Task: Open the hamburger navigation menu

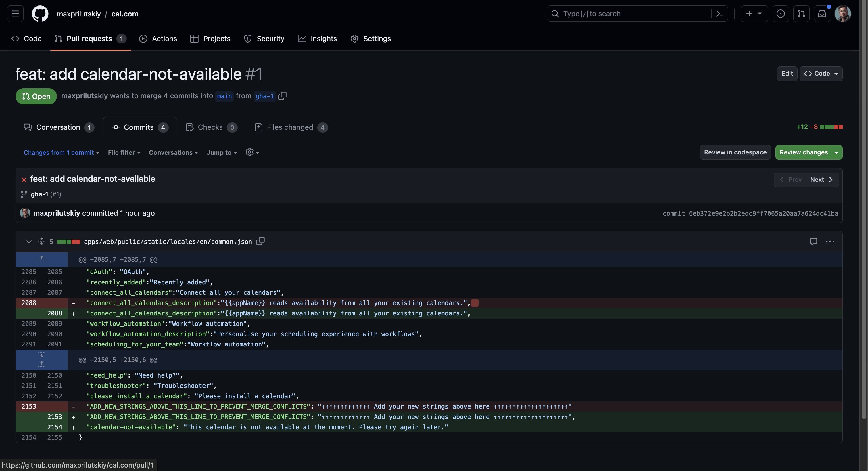Action: 15,14
